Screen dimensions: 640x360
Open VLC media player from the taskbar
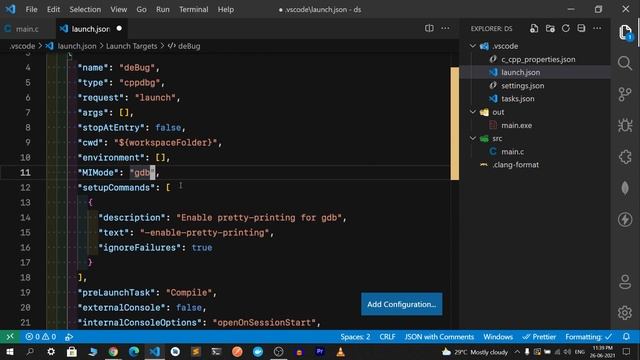340,351
